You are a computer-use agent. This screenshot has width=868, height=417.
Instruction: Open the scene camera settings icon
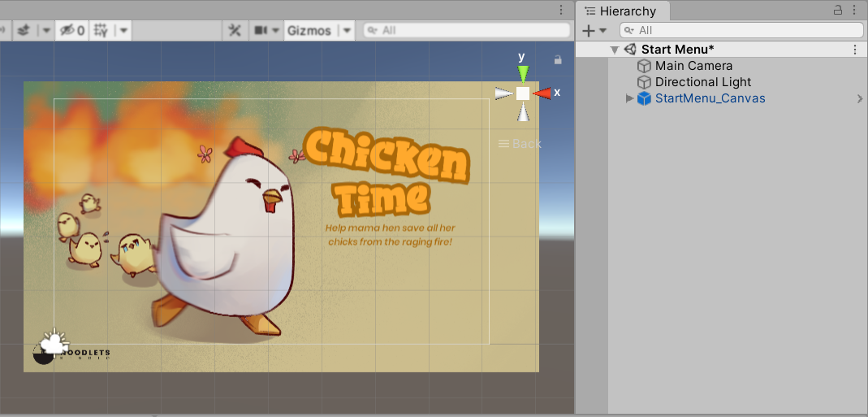click(262, 30)
